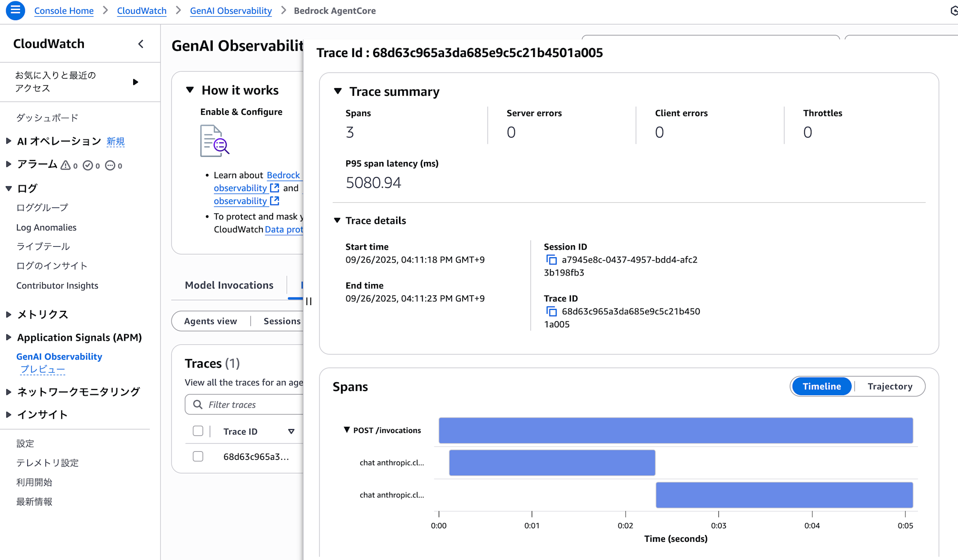Click the second chat anthropic span bar
958x560 pixels.
click(784, 495)
